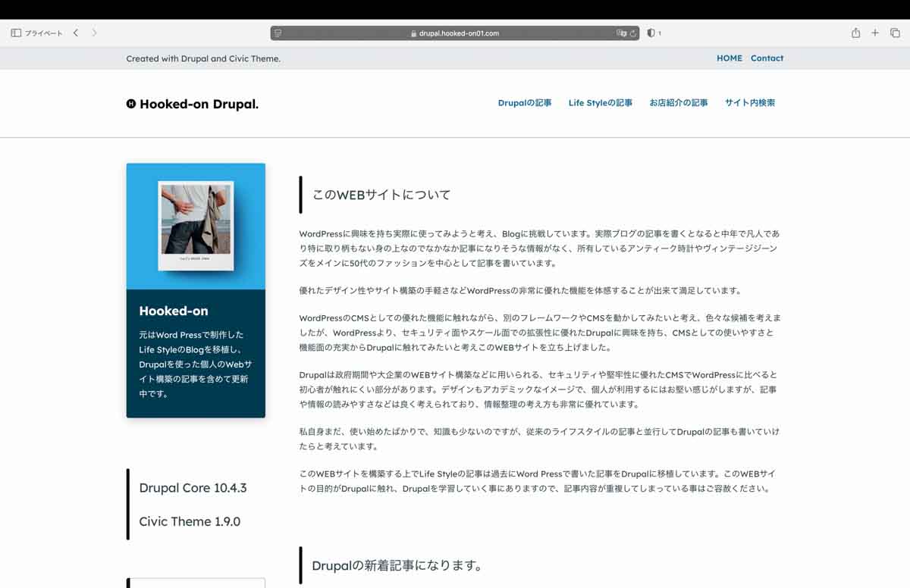Open a new tab with plus icon
This screenshot has height=588, width=910.
tap(875, 33)
